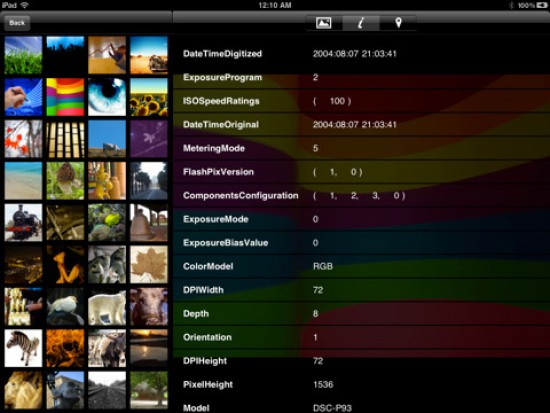Open the green grass thumbnail
This screenshot has width=550, height=413.
click(x=24, y=55)
